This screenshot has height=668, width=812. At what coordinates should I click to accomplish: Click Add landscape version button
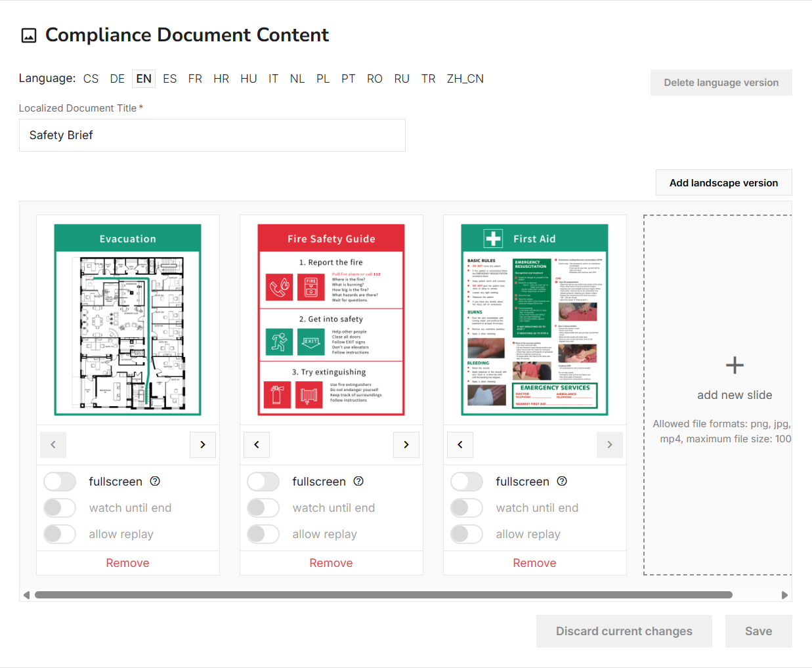[724, 183]
